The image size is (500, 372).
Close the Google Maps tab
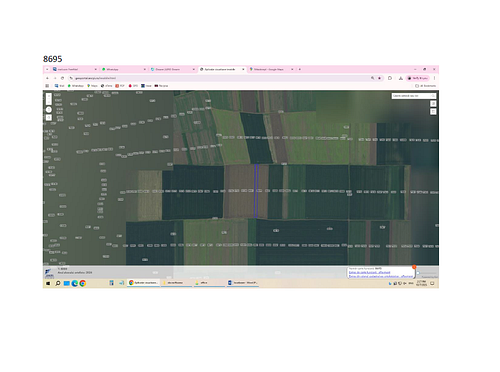point(292,69)
